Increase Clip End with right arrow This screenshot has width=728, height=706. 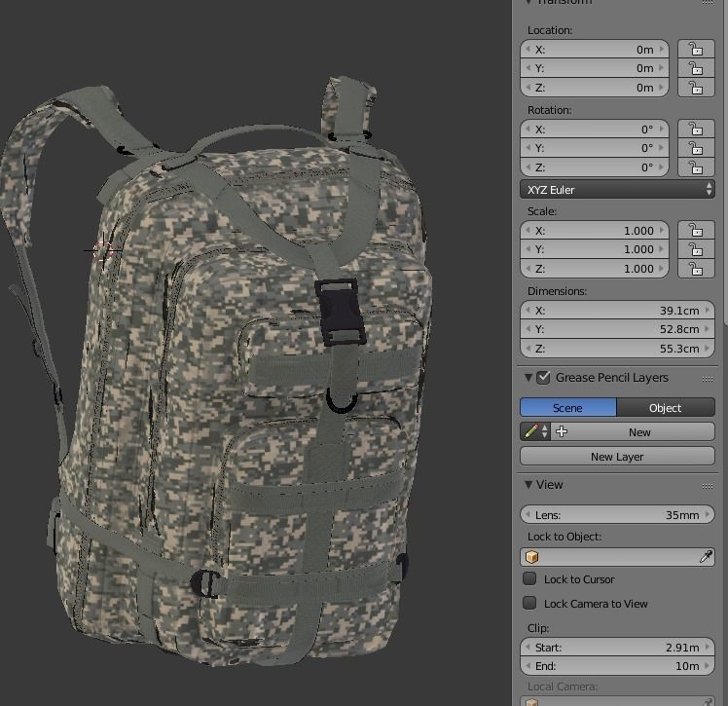[x=708, y=666]
